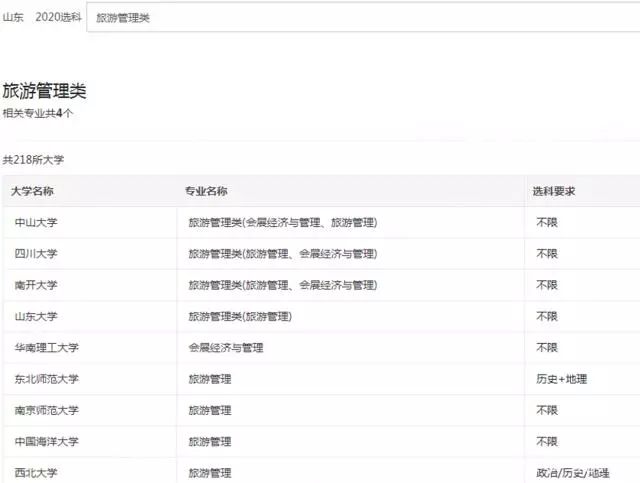
Task: Click 中山大学's major 旅游管理类(会展经济与管理、旅游管理)
Action: (x=282, y=223)
